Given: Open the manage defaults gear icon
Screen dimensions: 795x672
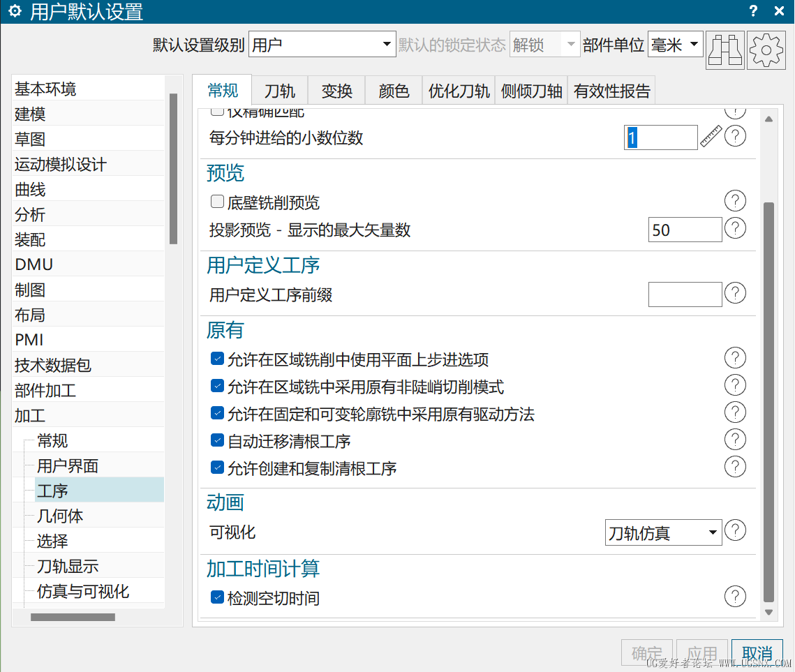Looking at the screenshot, I should pyautogui.click(x=766, y=50).
